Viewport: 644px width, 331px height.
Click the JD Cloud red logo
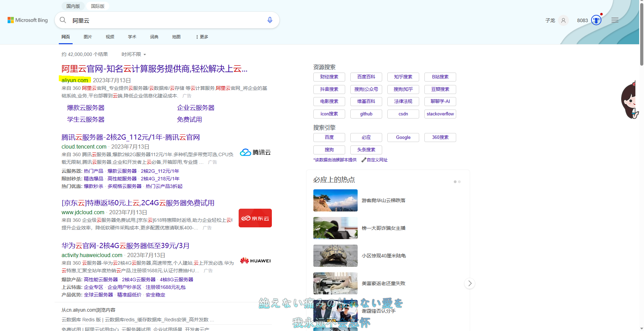point(255,218)
